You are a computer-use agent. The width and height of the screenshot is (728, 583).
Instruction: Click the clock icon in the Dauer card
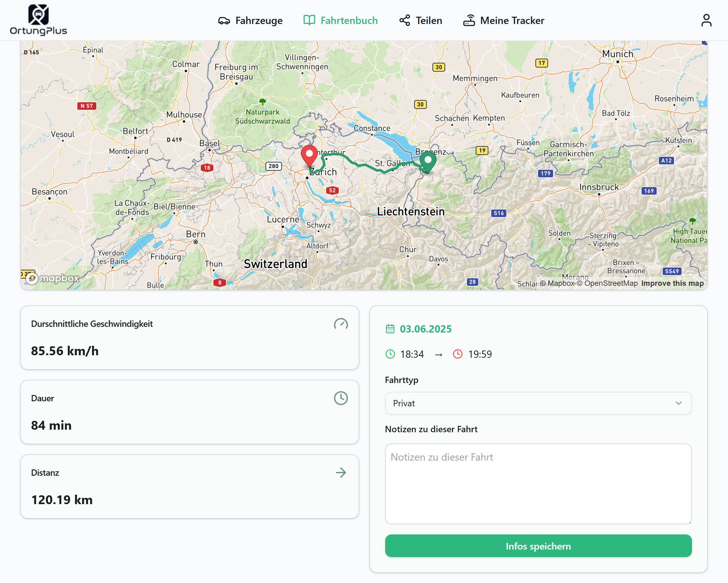[x=341, y=398]
